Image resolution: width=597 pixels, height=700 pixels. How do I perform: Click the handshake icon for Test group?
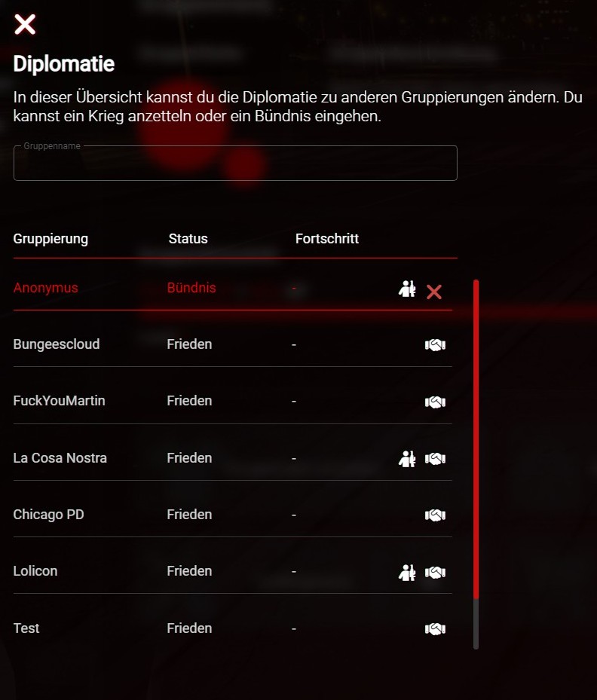(x=435, y=629)
